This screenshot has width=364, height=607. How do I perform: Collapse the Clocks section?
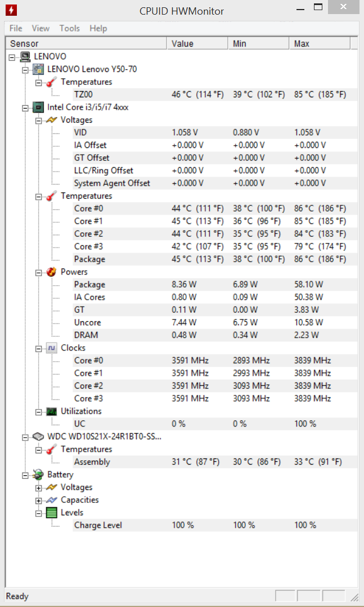pyautogui.click(x=38, y=348)
